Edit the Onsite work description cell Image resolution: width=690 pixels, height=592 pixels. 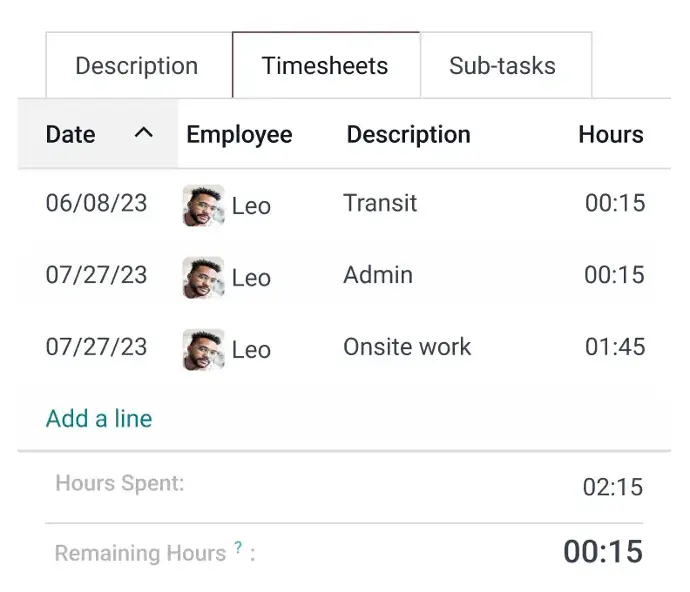(407, 347)
